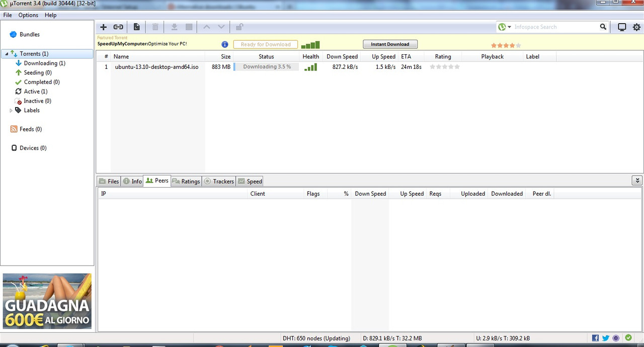Viewport: 644px width, 347px height.
Task: Sort torrents by ETA column header
Action: pyautogui.click(x=411, y=57)
